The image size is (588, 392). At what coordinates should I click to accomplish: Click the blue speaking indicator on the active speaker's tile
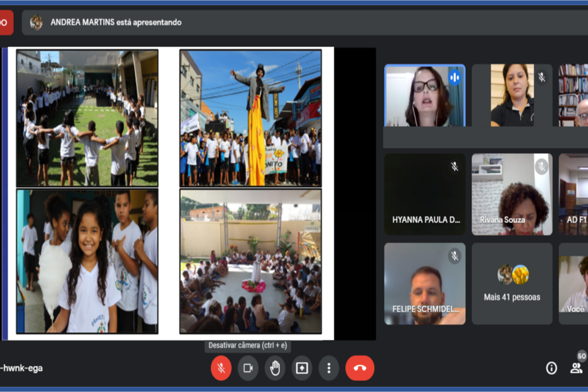tap(454, 77)
